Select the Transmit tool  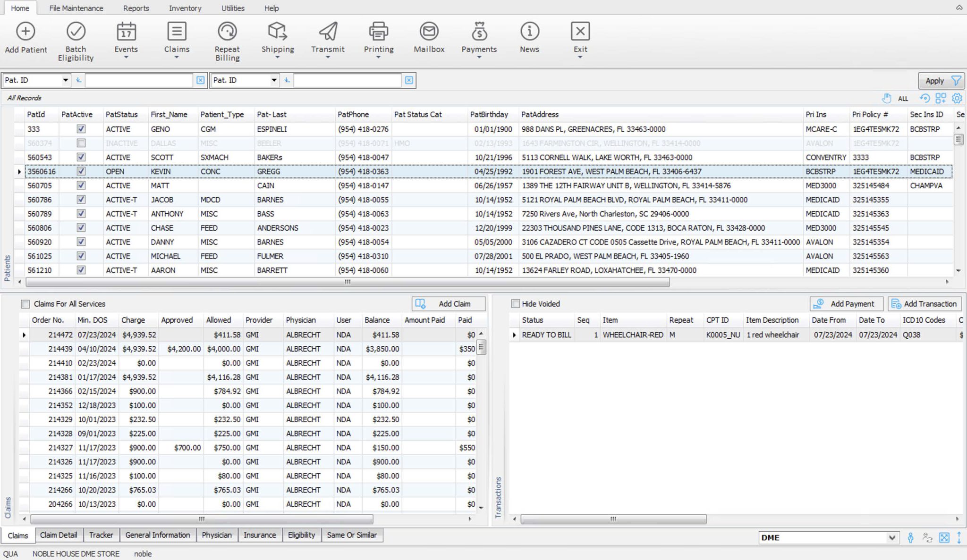pyautogui.click(x=328, y=38)
